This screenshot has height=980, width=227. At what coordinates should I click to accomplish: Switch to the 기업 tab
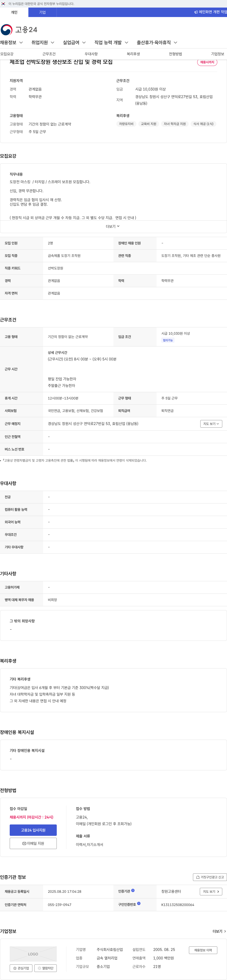point(42,12)
